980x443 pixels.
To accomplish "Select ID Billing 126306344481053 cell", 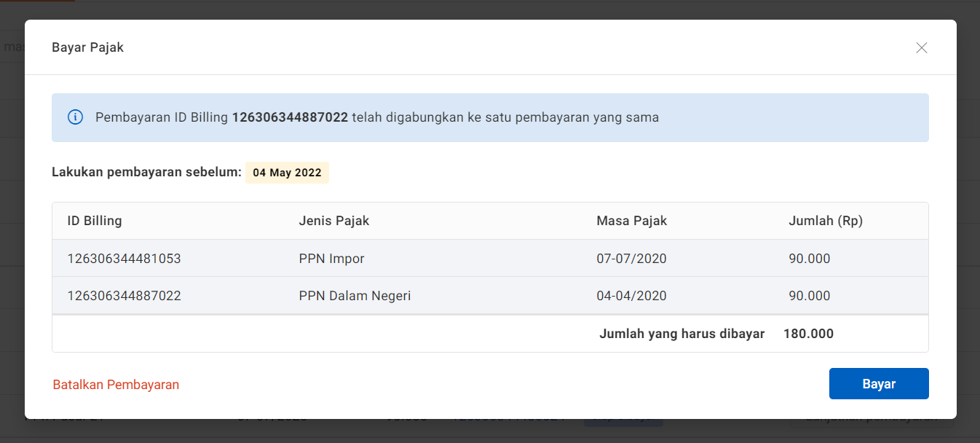I will pyautogui.click(x=124, y=259).
